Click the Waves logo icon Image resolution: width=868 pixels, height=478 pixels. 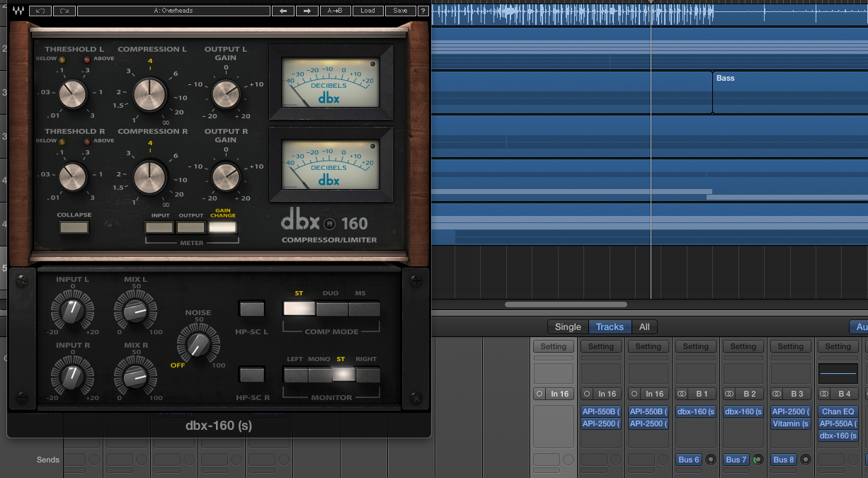pos(18,11)
